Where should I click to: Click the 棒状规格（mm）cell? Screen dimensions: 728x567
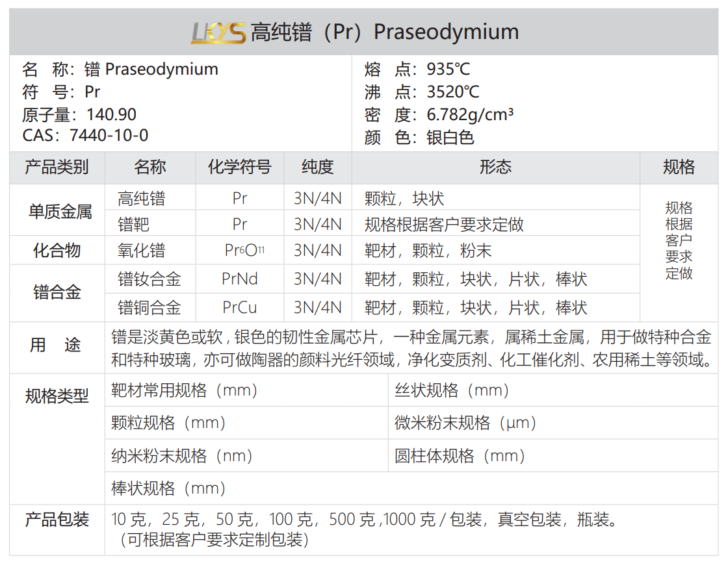[x=168, y=488]
